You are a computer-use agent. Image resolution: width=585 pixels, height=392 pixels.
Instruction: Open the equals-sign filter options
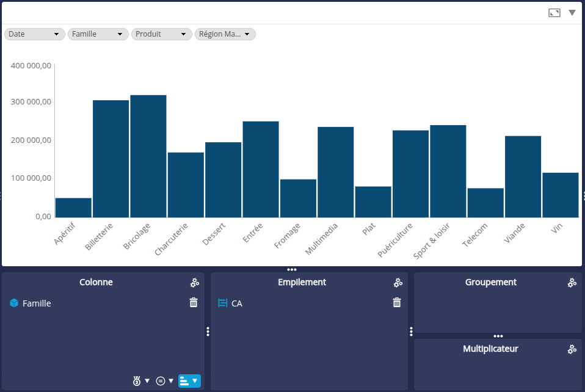click(x=165, y=381)
